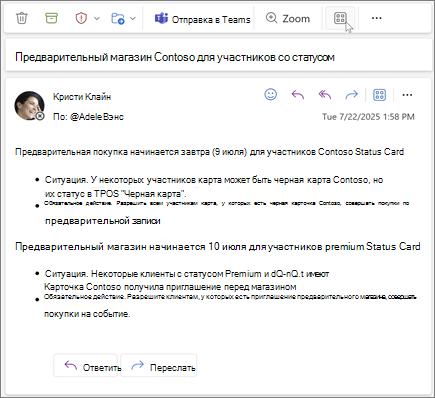Click presence status badge on avatar
The image size is (435, 398).
40,116
